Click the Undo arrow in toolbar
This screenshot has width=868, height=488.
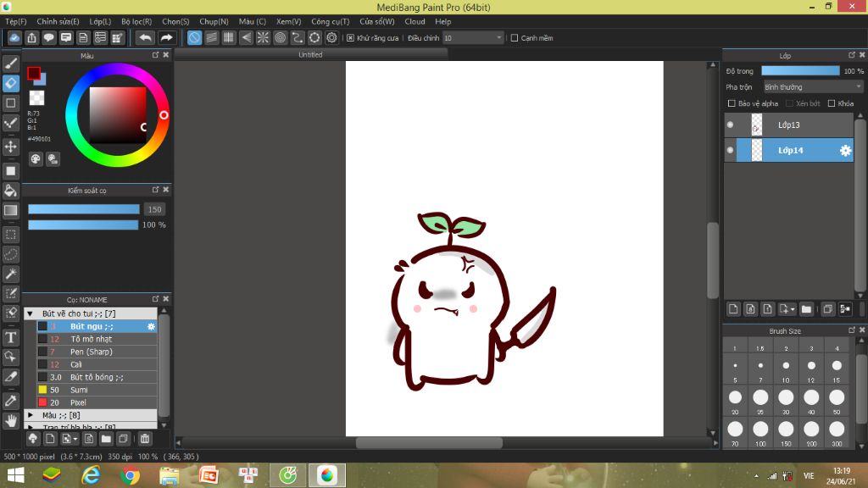[145, 38]
